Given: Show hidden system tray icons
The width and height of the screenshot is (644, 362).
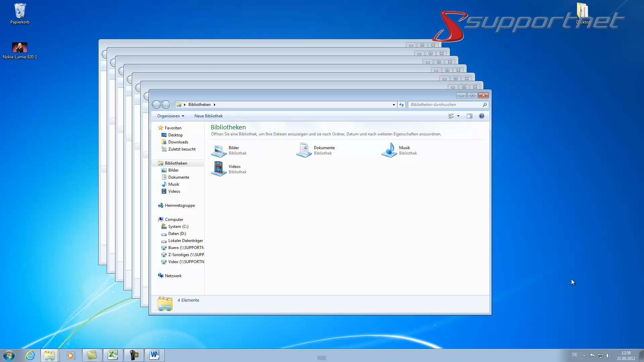Looking at the screenshot, I should coord(584,356).
